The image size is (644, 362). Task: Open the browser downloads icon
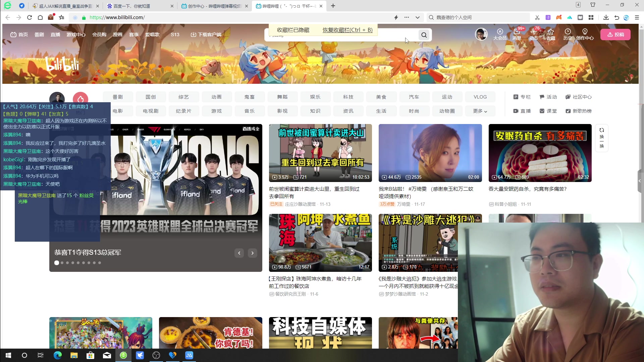point(606,17)
